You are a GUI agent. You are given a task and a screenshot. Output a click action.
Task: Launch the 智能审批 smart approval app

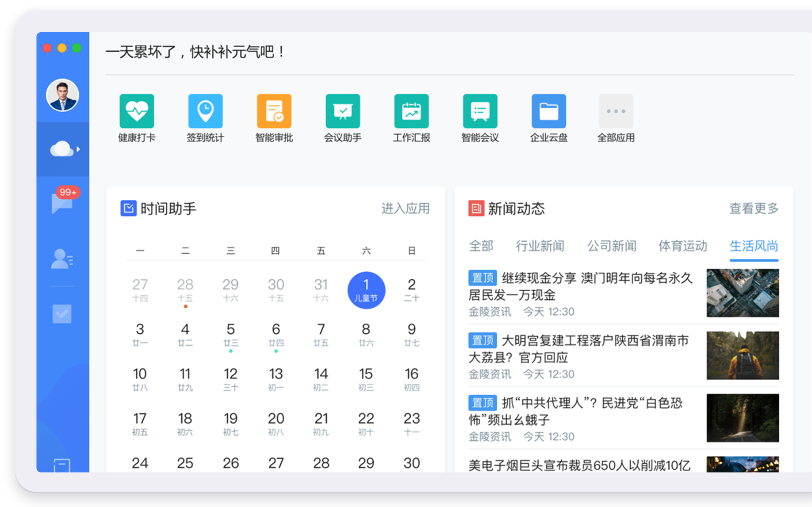(274, 111)
